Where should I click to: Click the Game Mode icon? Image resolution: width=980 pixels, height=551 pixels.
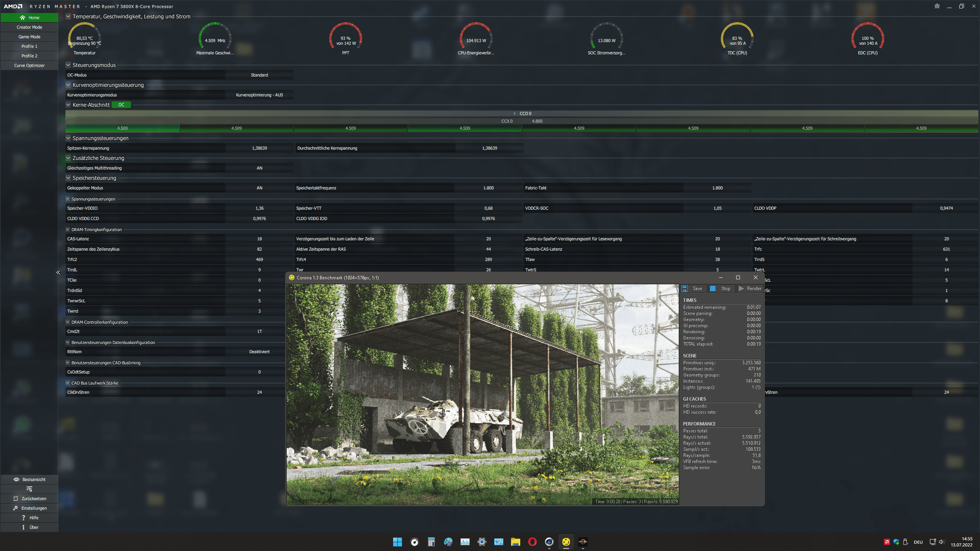[x=29, y=36]
